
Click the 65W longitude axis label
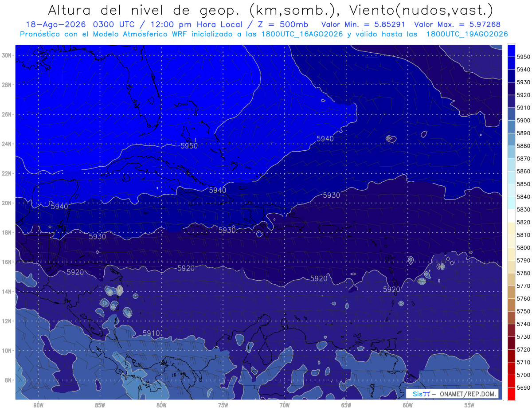tap(346, 405)
